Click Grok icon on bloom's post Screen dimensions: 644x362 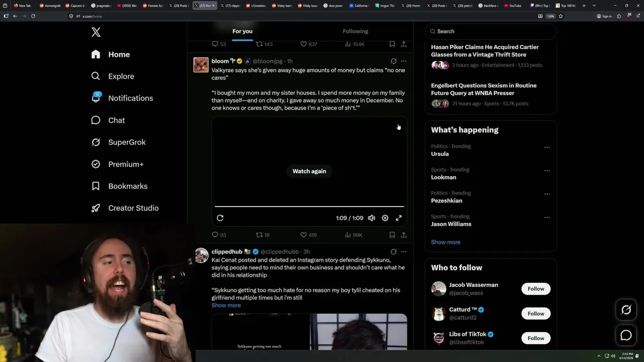click(393, 61)
